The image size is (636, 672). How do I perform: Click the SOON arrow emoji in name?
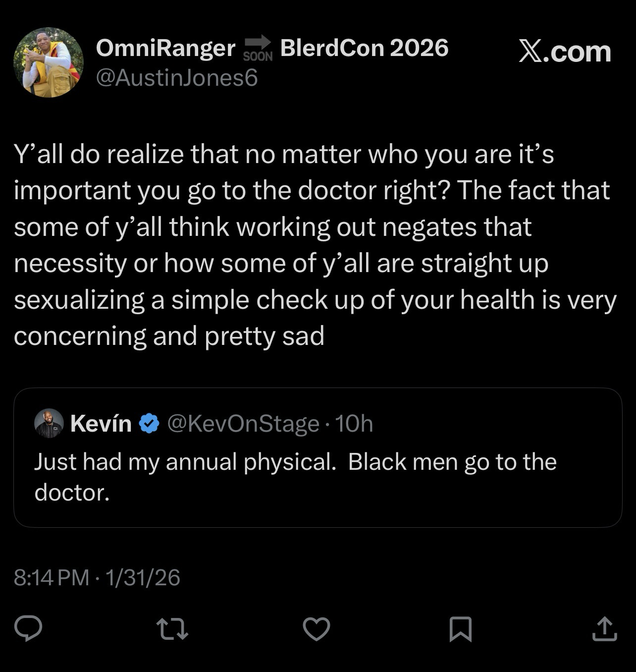pos(258,49)
